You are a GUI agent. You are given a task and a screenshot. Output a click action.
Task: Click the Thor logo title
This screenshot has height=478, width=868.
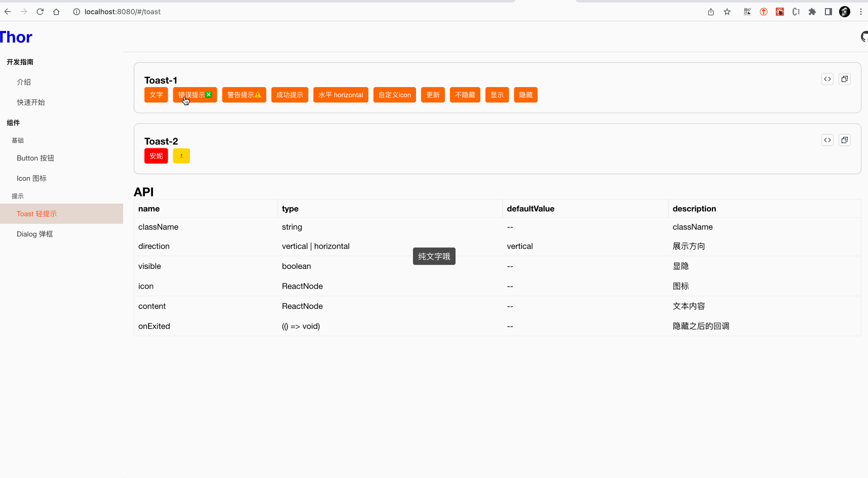[16, 37]
